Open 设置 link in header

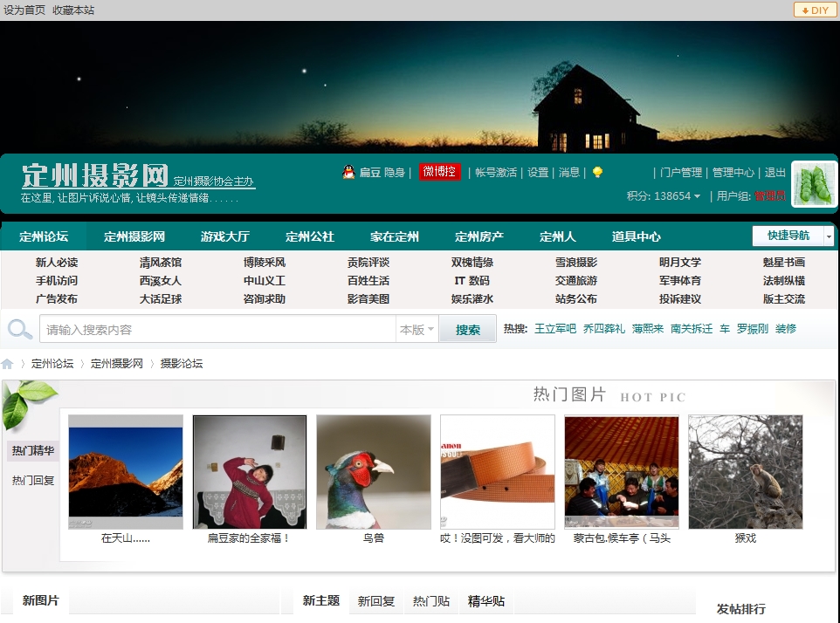click(538, 173)
